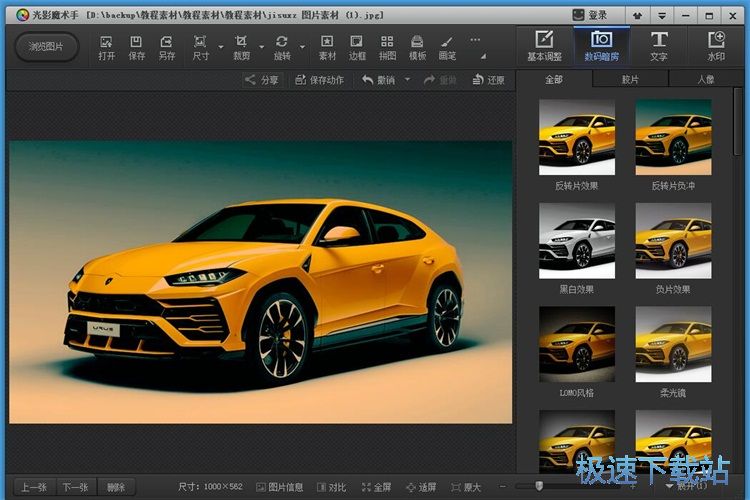Open the 水印 watermark panel
This screenshot has height=500, width=750.
(x=716, y=46)
